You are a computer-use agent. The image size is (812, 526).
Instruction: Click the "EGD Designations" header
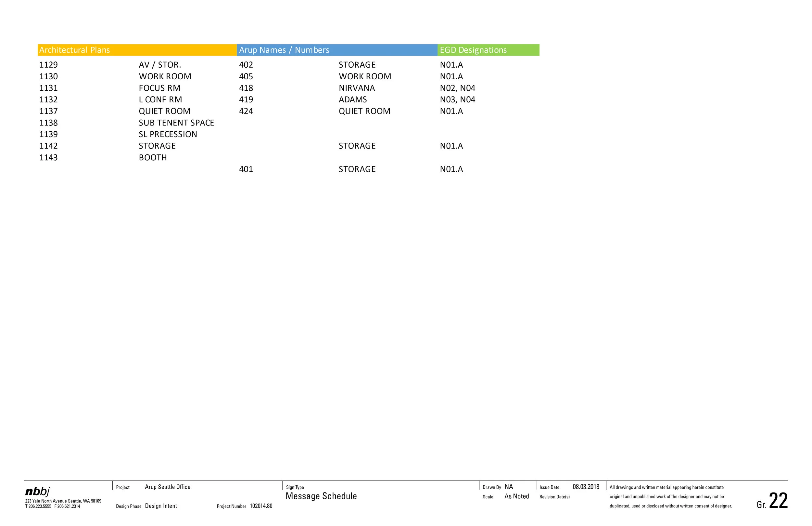coord(488,50)
